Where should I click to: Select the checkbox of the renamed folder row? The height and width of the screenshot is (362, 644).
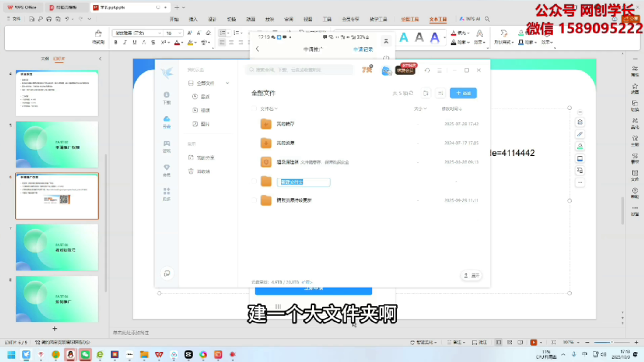(253, 182)
